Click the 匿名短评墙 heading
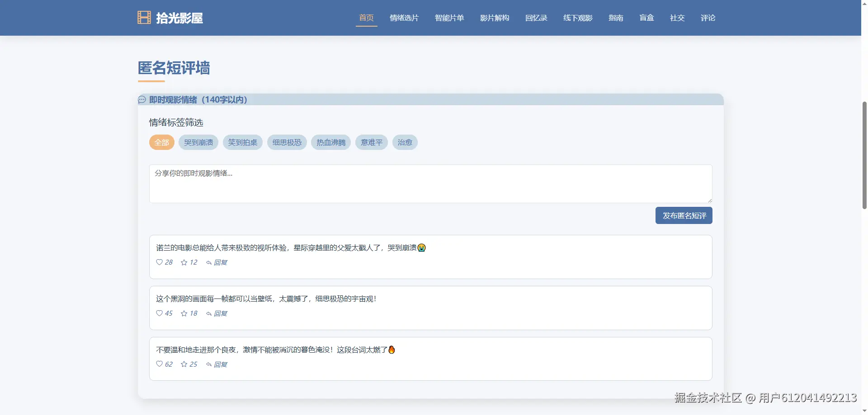This screenshot has height=415, width=868. (174, 68)
